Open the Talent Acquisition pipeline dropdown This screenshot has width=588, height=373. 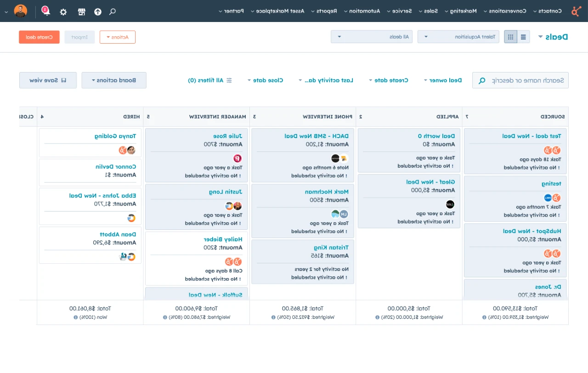pyautogui.click(x=458, y=37)
